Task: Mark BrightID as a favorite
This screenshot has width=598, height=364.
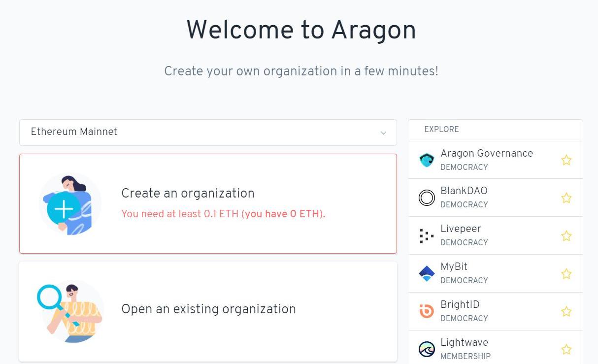Action: coord(566,312)
